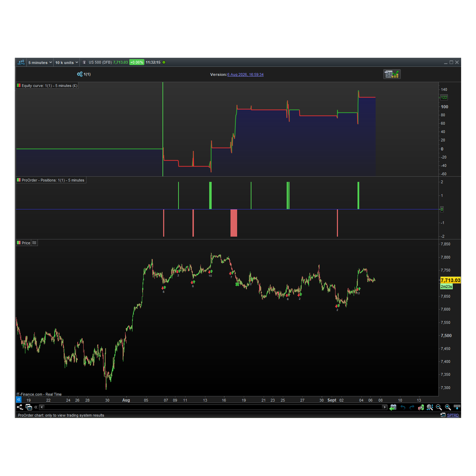Screen dimensions: 476x476
Task: Click the chart swap icon with red-green arrows
Action: (421, 407)
